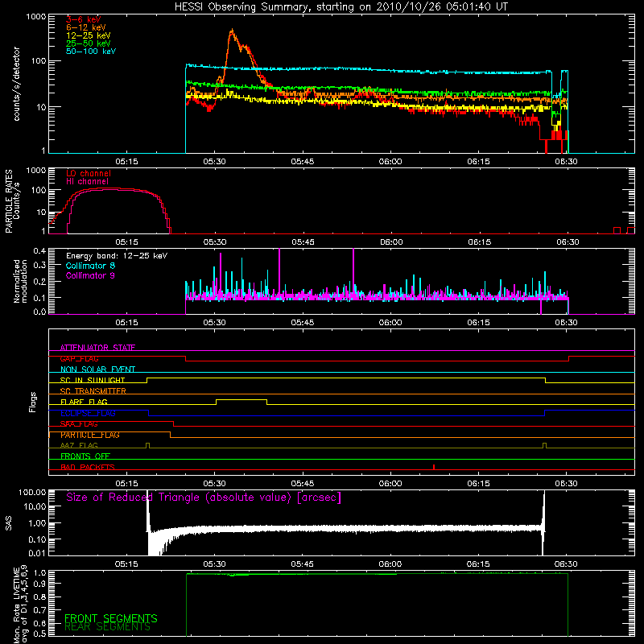
Task: Click the HESSI Observing Summary title text
Action: (341, 7)
